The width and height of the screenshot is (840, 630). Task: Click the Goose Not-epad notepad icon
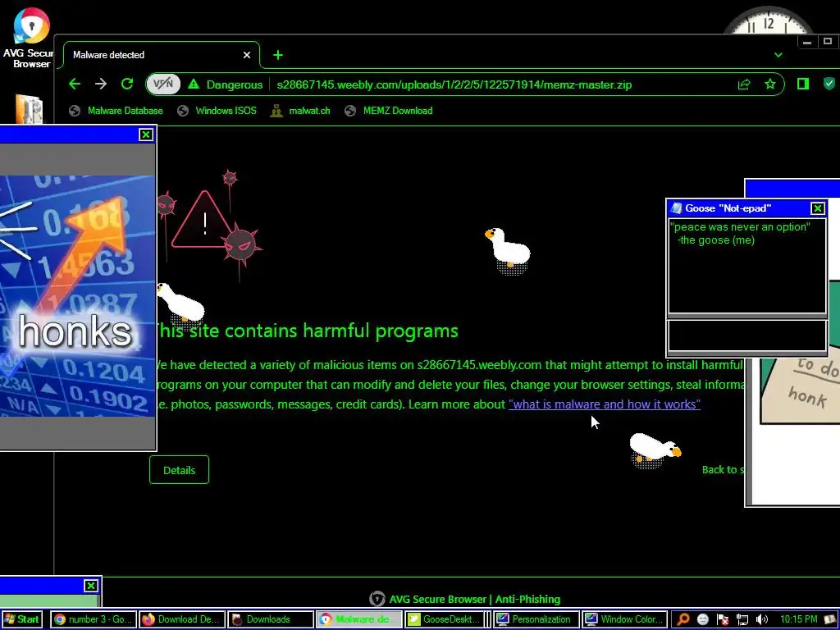(x=676, y=208)
